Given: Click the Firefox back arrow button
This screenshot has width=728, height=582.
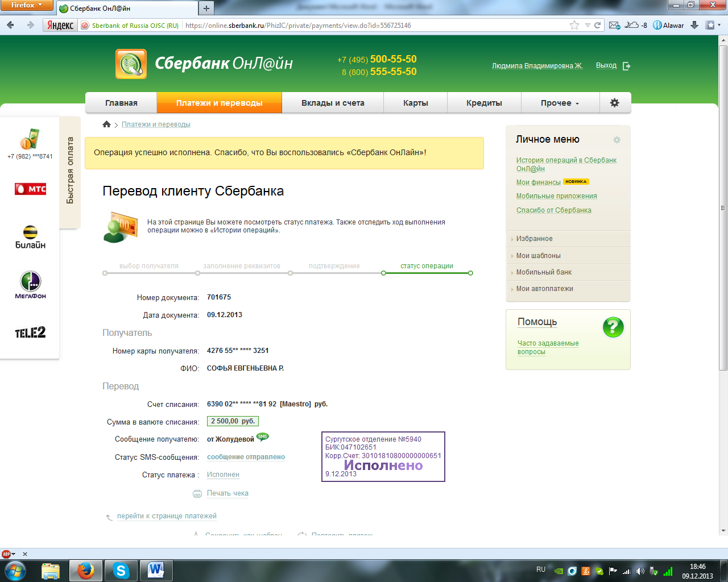Looking at the screenshot, I should (x=11, y=25).
